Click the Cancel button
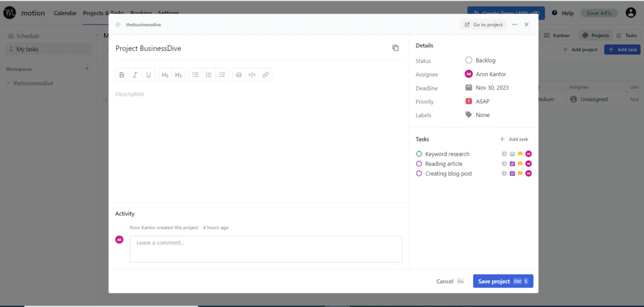The image size is (644, 307). coord(450,282)
